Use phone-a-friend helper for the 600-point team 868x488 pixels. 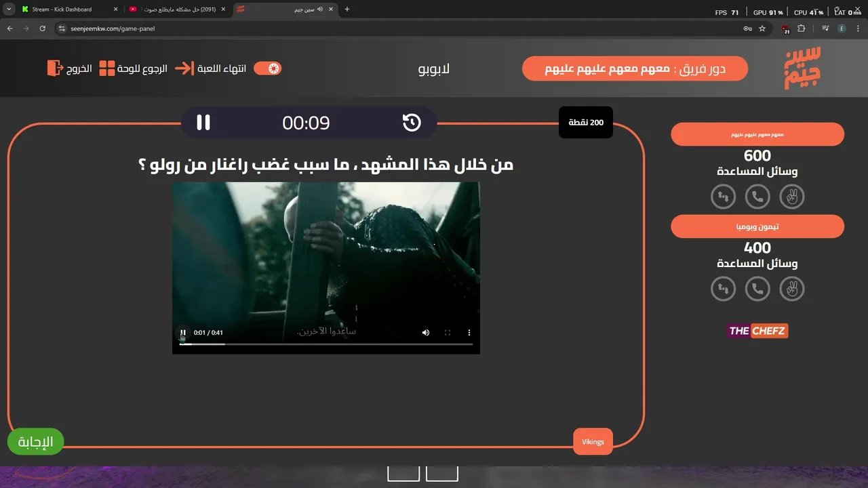tap(757, 197)
